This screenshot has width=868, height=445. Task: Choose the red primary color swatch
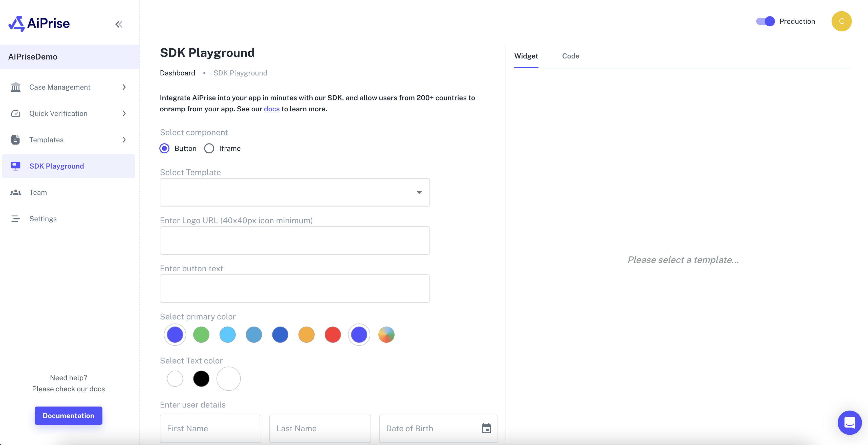tap(333, 335)
